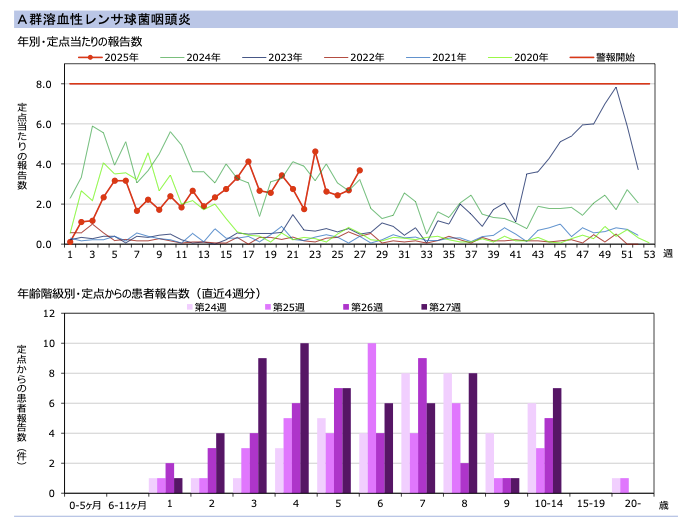Screen dimensions: 688x517
Task: Click the 第27週 bar for age 2
Action: pos(220,463)
